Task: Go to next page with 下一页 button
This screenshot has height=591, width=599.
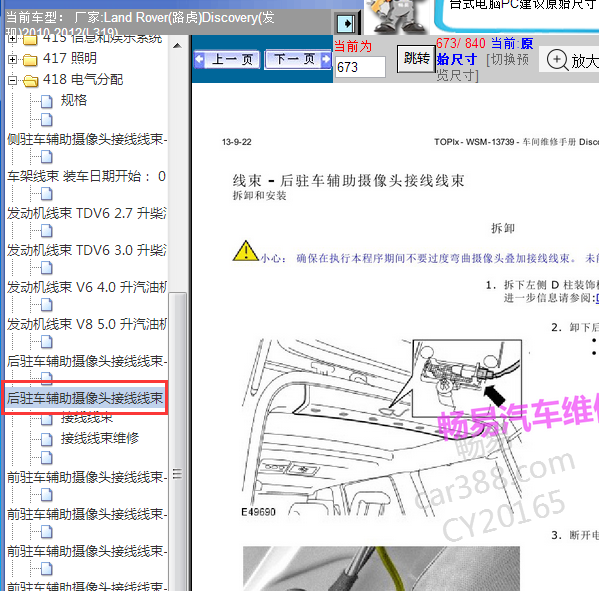Action: [x=298, y=59]
